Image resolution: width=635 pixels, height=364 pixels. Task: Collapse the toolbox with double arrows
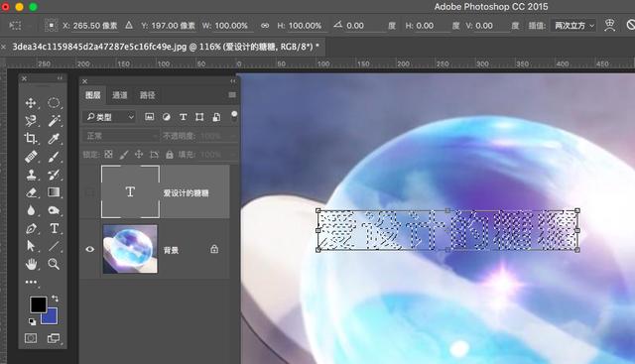coord(60,78)
